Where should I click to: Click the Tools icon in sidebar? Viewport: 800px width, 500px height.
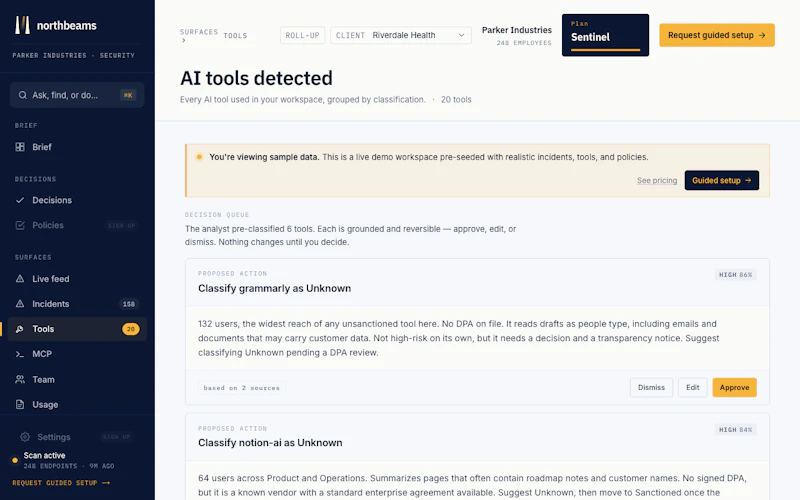(x=20, y=329)
